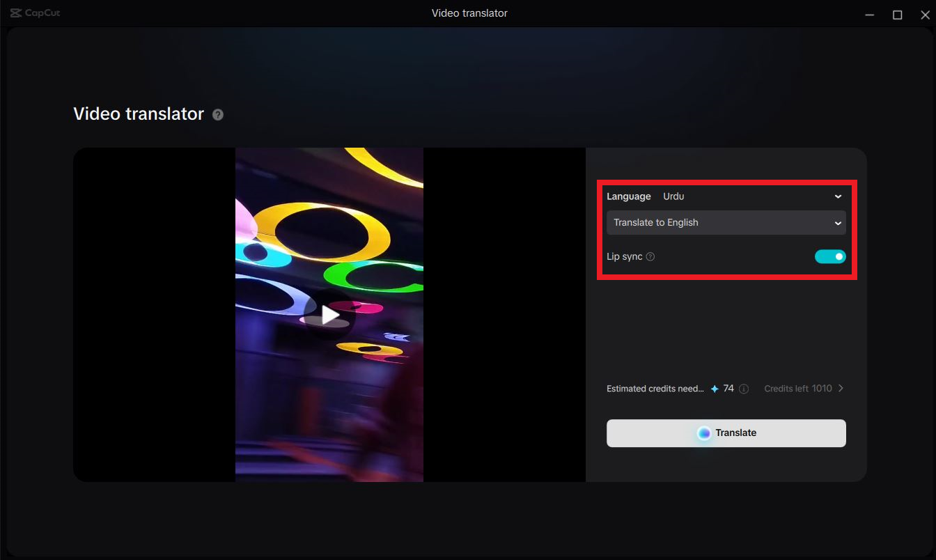Click the Video translator title in the title bar
Viewport: 936px width, 560px height.
click(469, 13)
